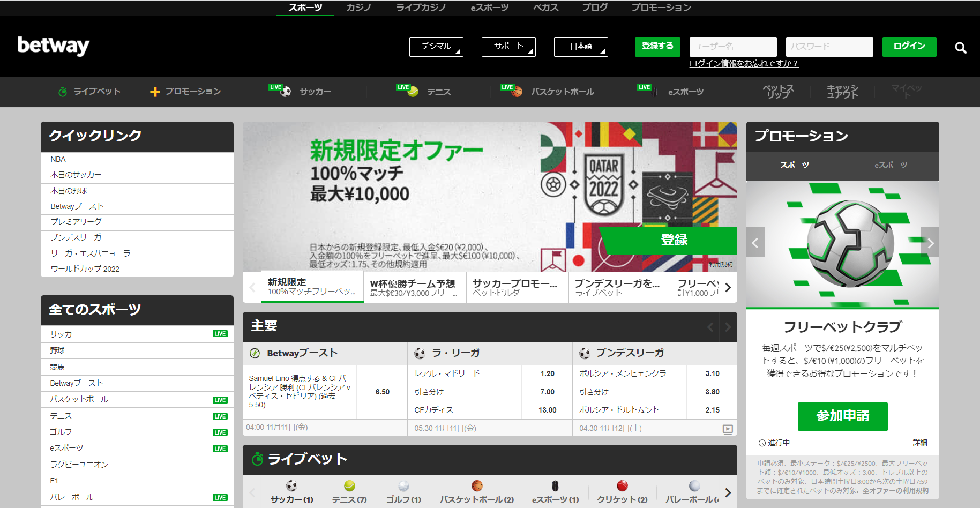This screenshot has height=508, width=980.
Task: Open the 日本語 language dropdown
Action: pyautogui.click(x=581, y=47)
